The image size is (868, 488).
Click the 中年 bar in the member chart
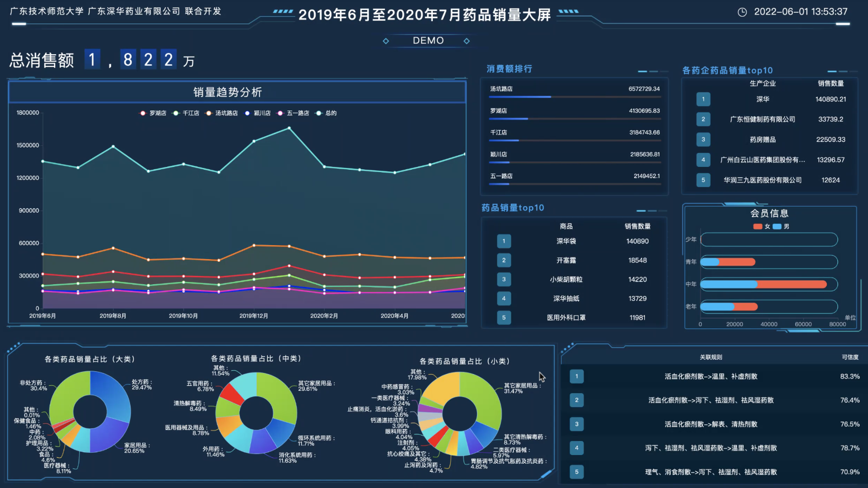click(x=763, y=284)
